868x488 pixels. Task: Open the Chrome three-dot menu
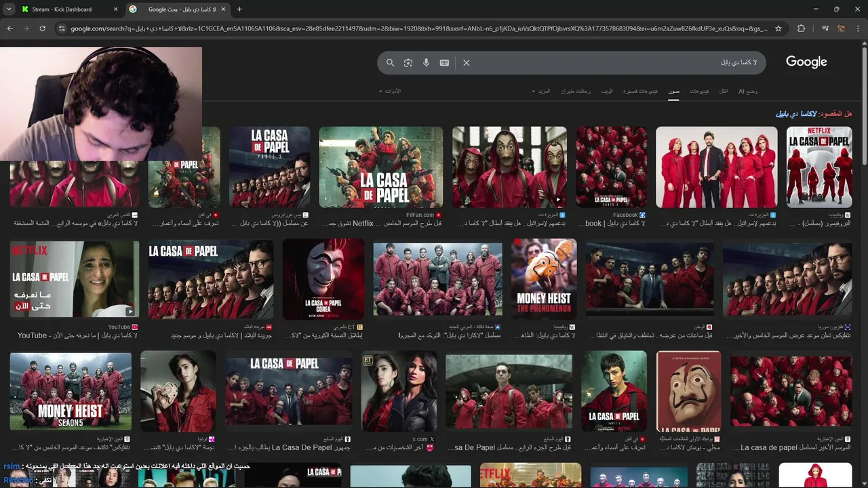858,28
